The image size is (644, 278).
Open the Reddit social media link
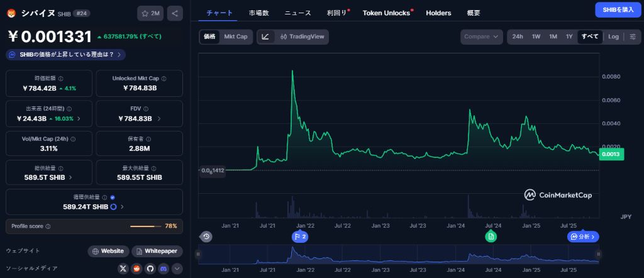136,269
